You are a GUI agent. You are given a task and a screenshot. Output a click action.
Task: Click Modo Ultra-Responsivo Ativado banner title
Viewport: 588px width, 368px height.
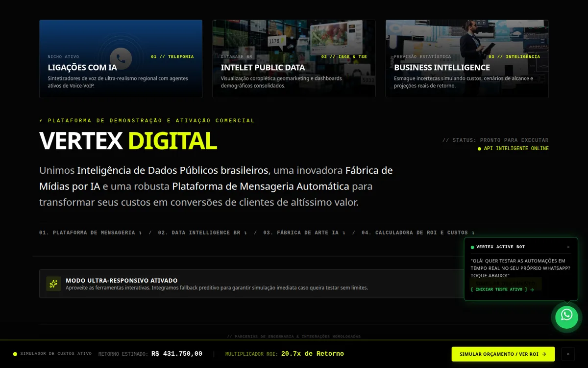pyautogui.click(x=122, y=280)
